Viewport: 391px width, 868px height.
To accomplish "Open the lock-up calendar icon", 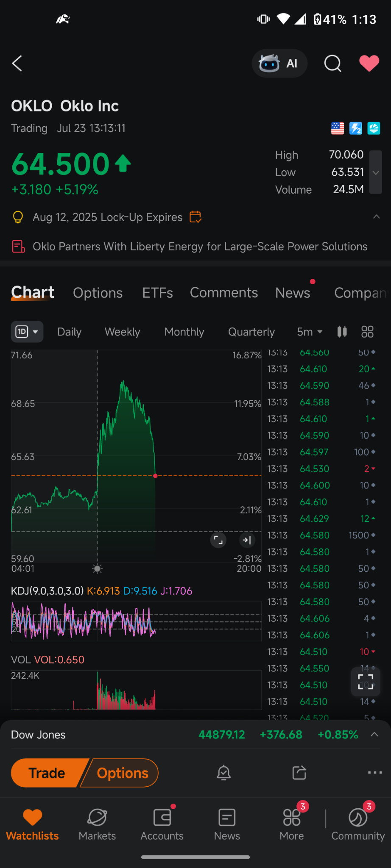I will [195, 217].
